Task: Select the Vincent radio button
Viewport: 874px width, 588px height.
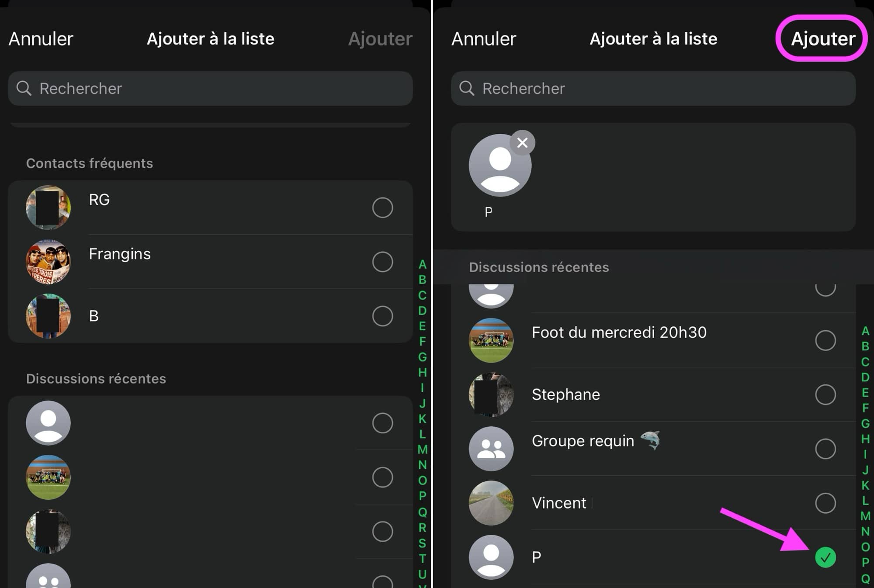Action: pos(825,503)
